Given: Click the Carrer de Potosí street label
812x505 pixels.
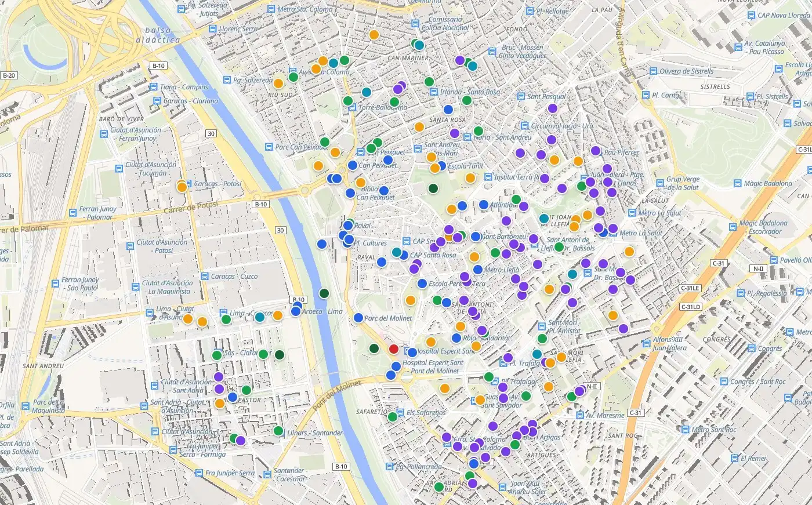Looking at the screenshot, I should pyautogui.click(x=191, y=207).
